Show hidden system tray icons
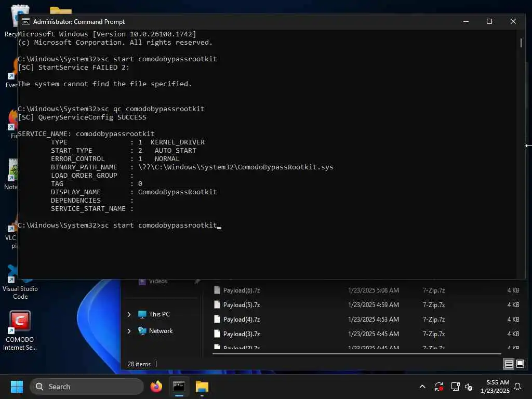This screenshot has width=532, height=399. point(422,387)
